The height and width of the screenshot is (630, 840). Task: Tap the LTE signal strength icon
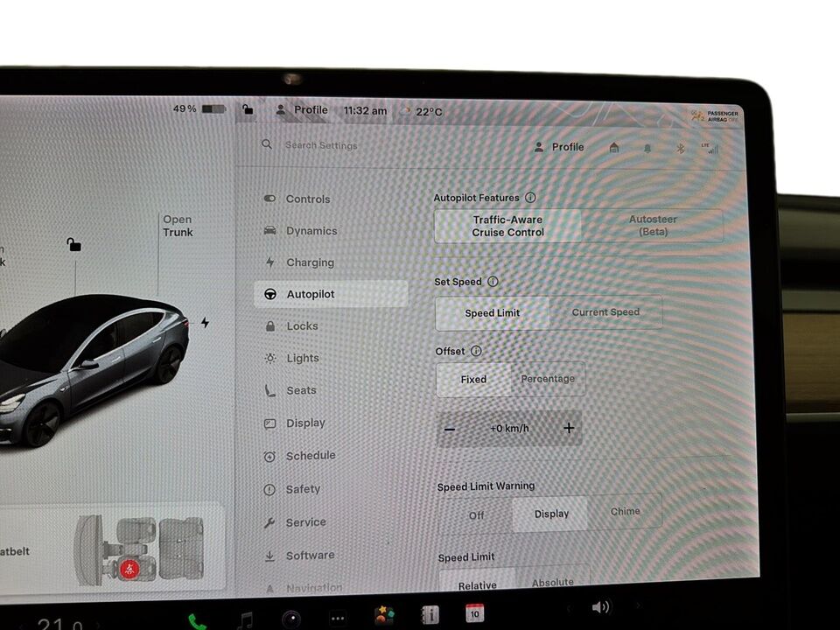[710, 149]
